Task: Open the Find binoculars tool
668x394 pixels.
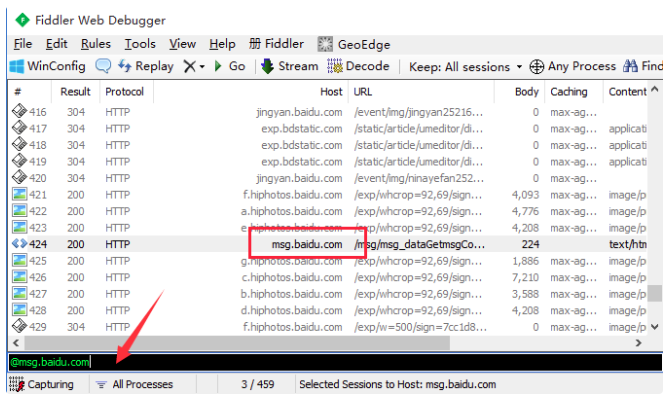Action: [x=643, y=66]
